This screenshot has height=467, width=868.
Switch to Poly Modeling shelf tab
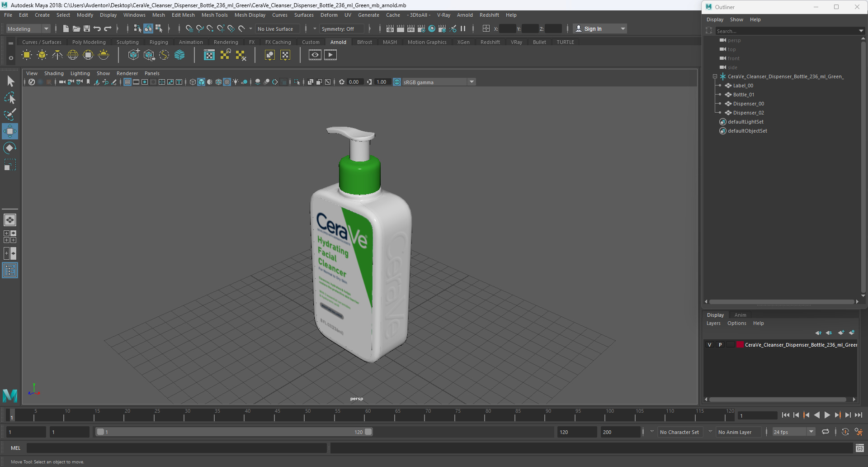(89, 42)
